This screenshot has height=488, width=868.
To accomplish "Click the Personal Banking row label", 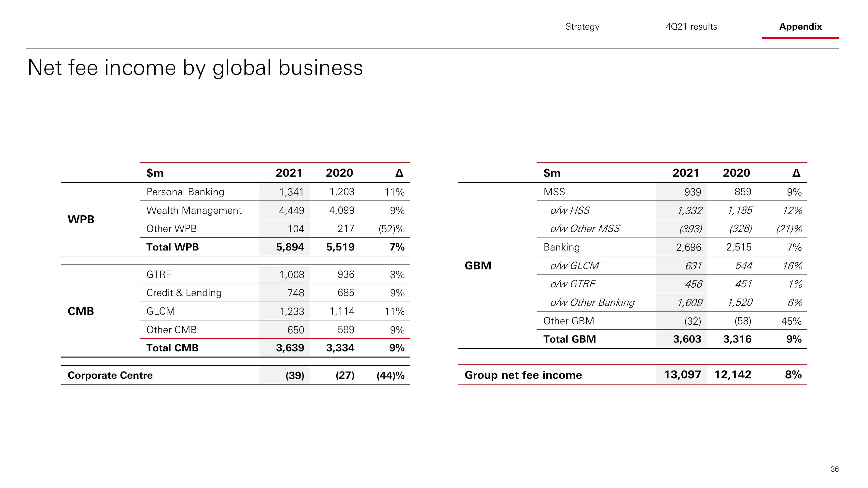I will (185, 192).
